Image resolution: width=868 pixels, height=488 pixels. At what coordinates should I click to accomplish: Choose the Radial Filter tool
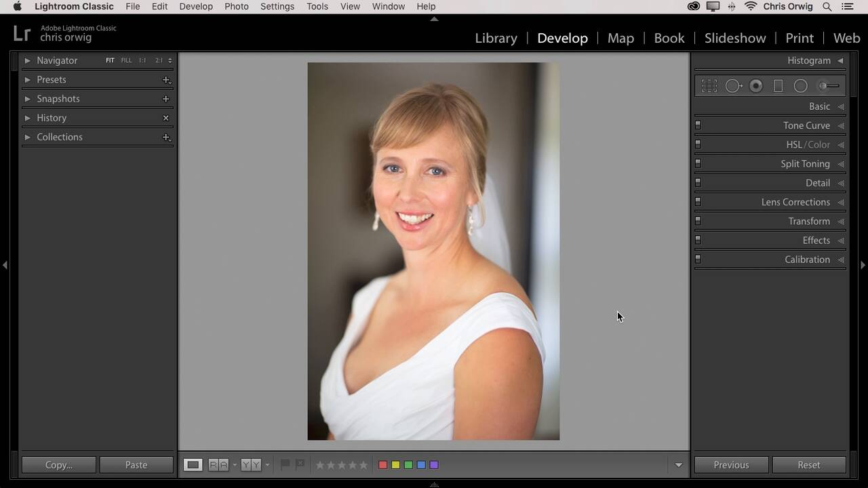[x=801, y=86]
